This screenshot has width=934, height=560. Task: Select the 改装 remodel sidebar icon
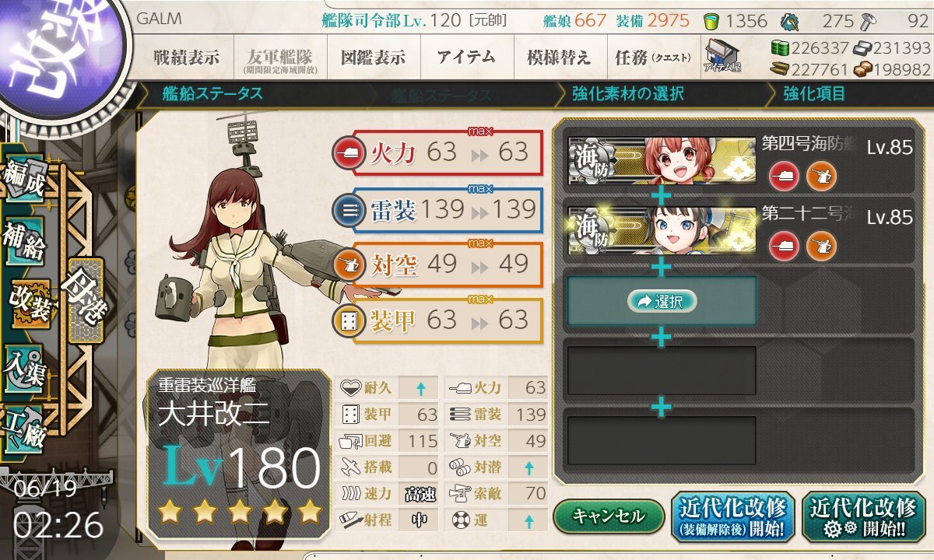(x=30, y=302)
